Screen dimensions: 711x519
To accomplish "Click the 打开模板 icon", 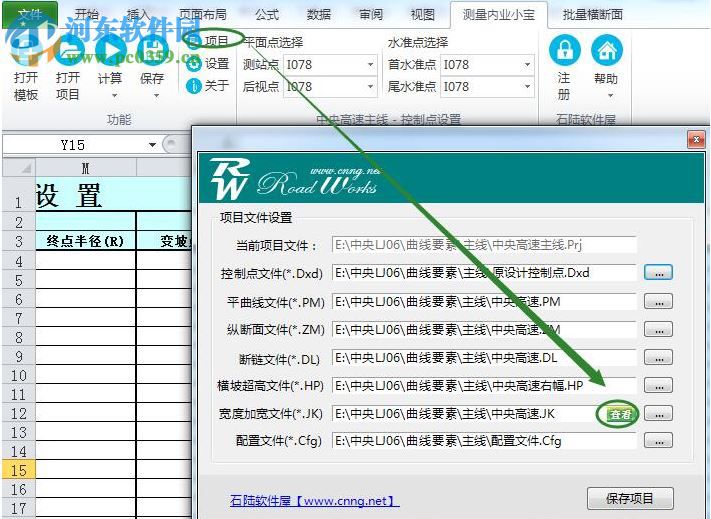I will tap(26, 49).
